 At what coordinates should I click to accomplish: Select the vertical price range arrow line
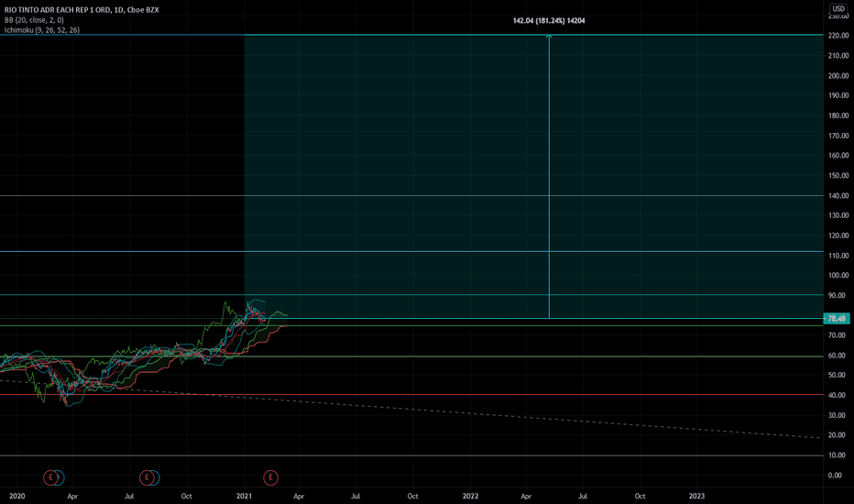pyautogui.click(x=549, y=176)
